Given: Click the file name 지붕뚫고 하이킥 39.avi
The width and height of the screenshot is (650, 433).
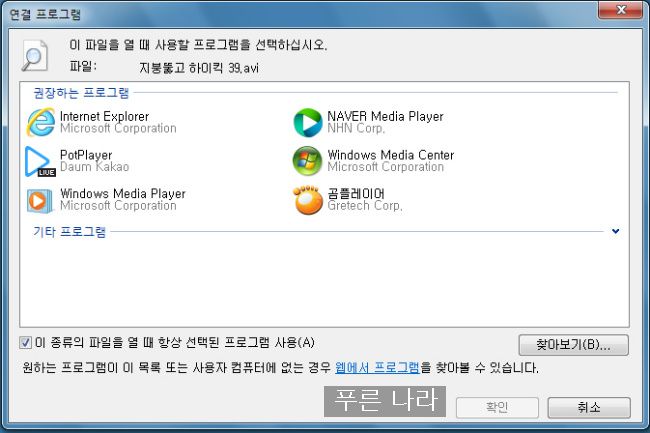Looking at the screenshot, I should pyautogui.click(x=199, y=68).
